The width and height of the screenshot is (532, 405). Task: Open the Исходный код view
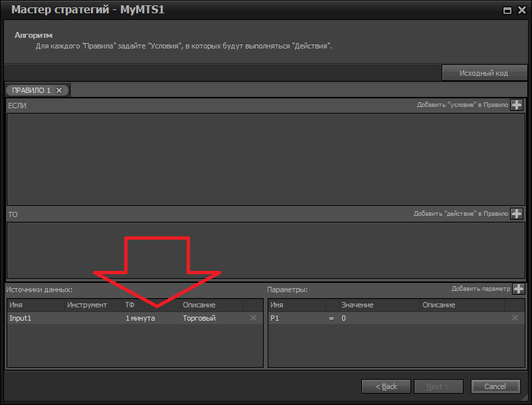(484, 73)
